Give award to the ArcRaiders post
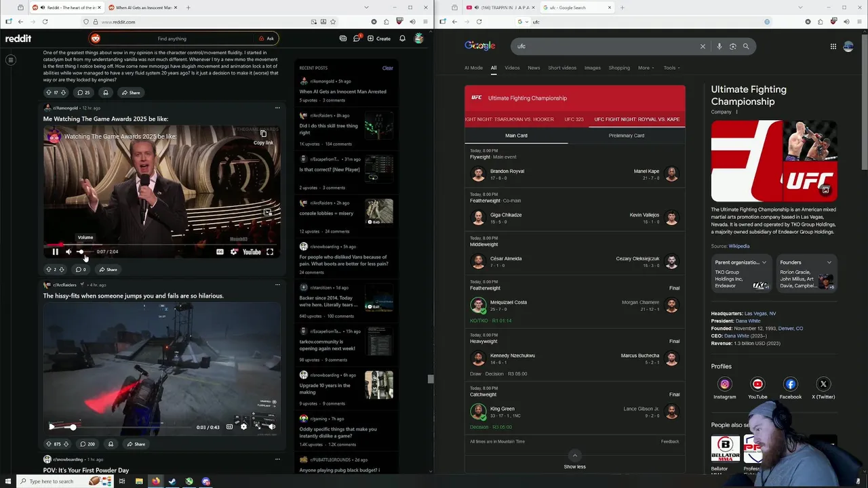 (111, 444)
